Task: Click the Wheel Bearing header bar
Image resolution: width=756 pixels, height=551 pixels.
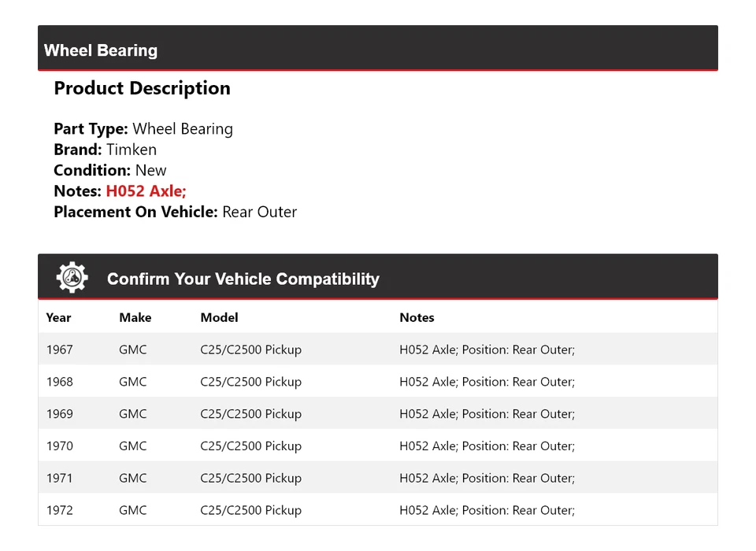Action: point(378,50)
